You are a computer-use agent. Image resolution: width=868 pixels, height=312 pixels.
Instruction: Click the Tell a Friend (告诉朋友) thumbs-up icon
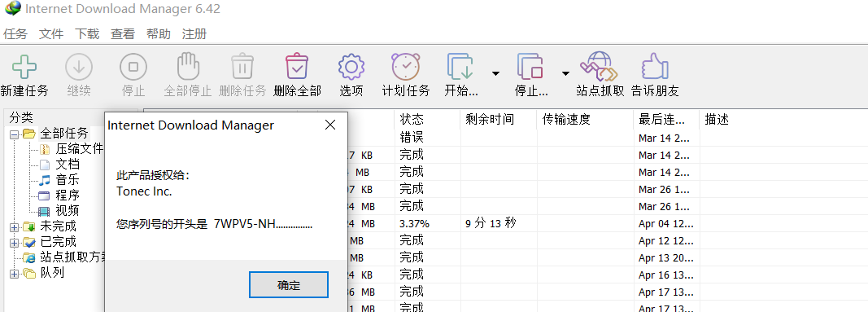(655, 67)
